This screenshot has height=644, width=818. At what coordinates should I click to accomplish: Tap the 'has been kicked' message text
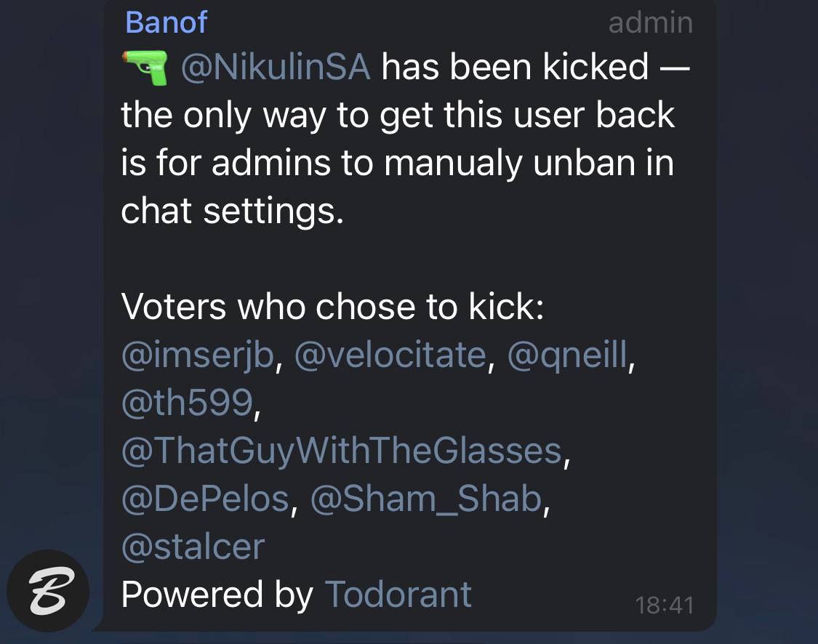[x=515, y=68]
